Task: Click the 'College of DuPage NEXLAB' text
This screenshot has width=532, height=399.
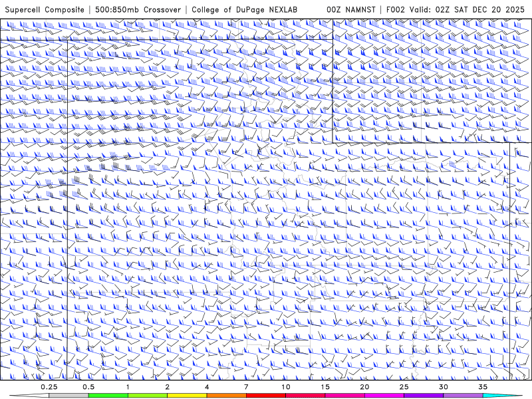Action: (244, 9)
